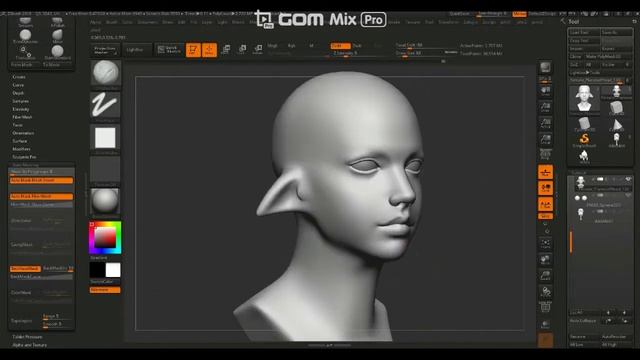Image resolution: width=640 pixels, height=360 pixels.
Task: Expand the Depth brush submenu
Action: coord(18,93)
